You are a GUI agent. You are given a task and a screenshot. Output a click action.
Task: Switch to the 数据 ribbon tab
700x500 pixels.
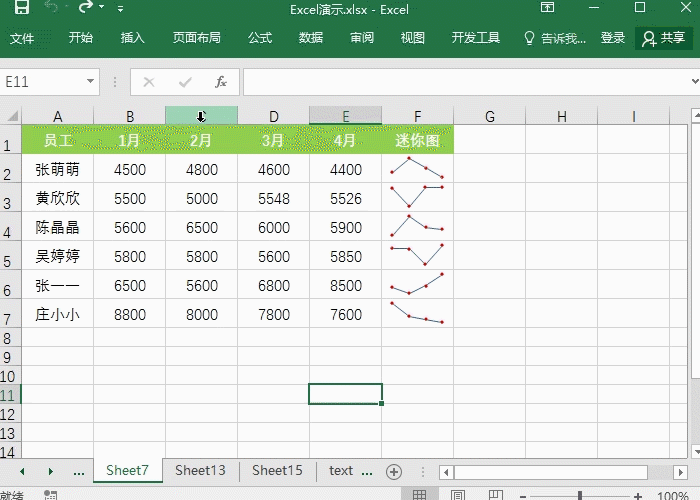[x=311, y=38]
